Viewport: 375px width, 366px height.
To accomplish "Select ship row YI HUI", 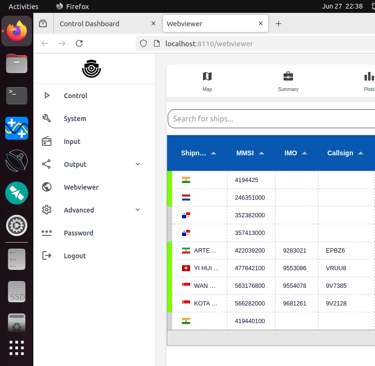I will tap(271, 268).
